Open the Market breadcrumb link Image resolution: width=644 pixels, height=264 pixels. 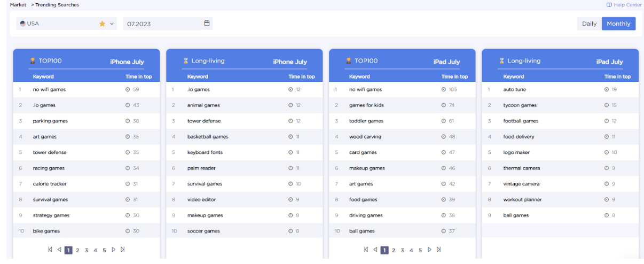click(18, 5)
